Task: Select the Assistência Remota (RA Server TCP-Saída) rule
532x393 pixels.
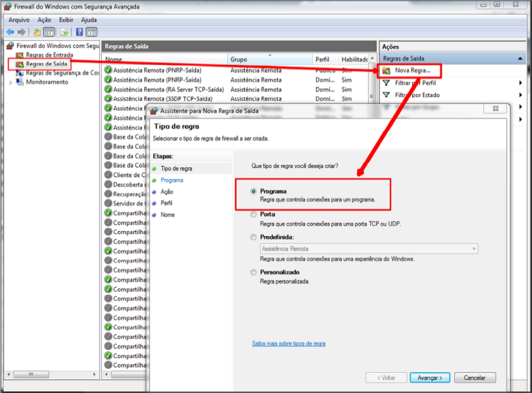Action: [x=169, y=89]
